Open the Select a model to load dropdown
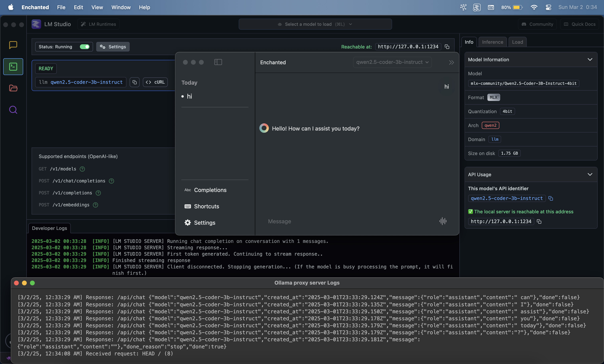This screenshot has width=604, height=364. (x=315, y=24)
